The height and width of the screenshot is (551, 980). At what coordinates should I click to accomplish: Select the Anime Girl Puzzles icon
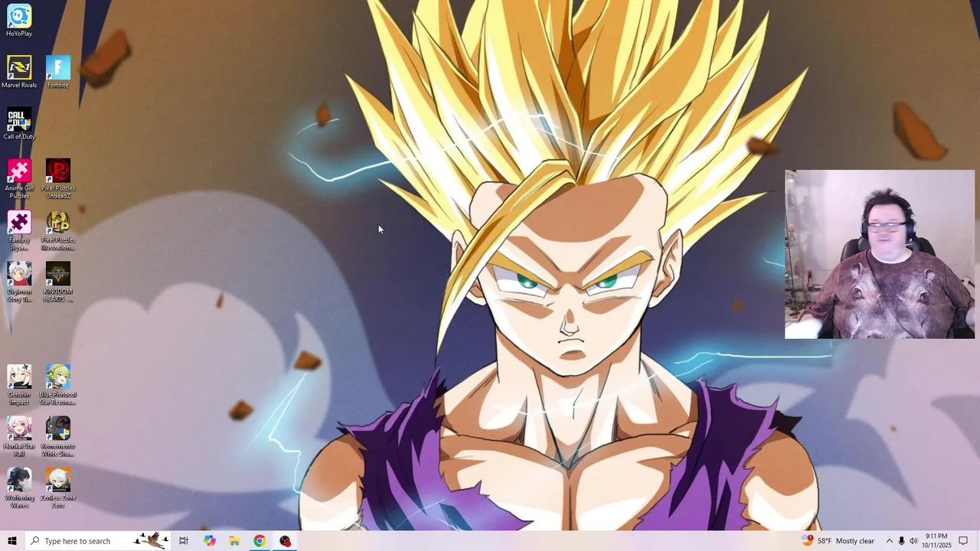click(19, 179)
